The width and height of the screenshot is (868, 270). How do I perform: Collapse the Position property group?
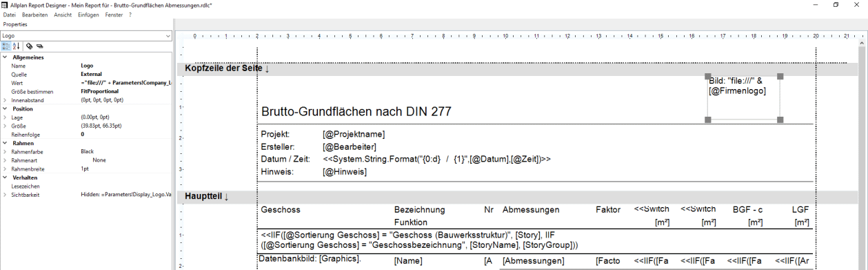click(4, 109)
